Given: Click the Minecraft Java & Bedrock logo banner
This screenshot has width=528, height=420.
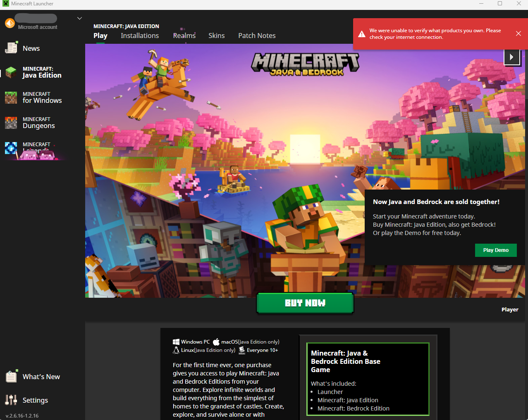Looking at the screenshot, I should click(x=305, y=65).
